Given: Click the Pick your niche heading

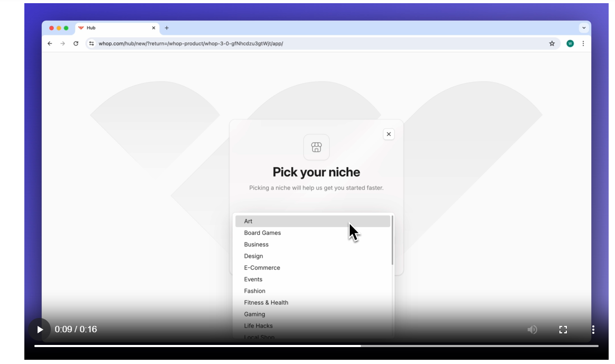Looking at the screenshot, I should click(316, 172).
